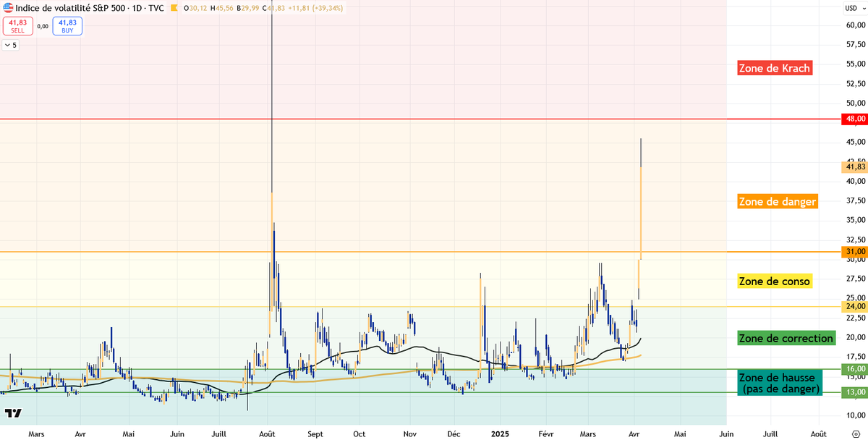Click the 2025 year label on the time axis
The width and height of the screenshot is (868, 440).
point(501,433)
